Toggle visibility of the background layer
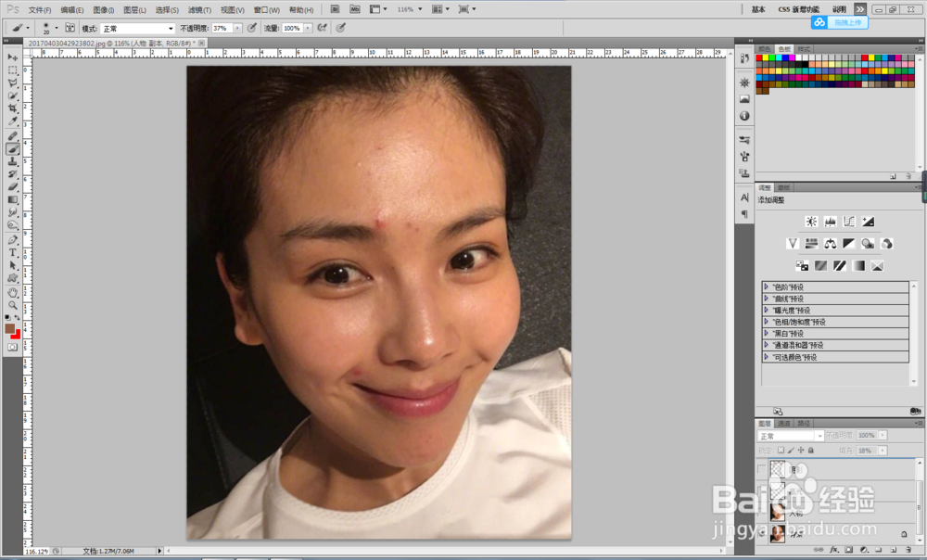Viewport: 927px width, 560px height. click(761, 534)
